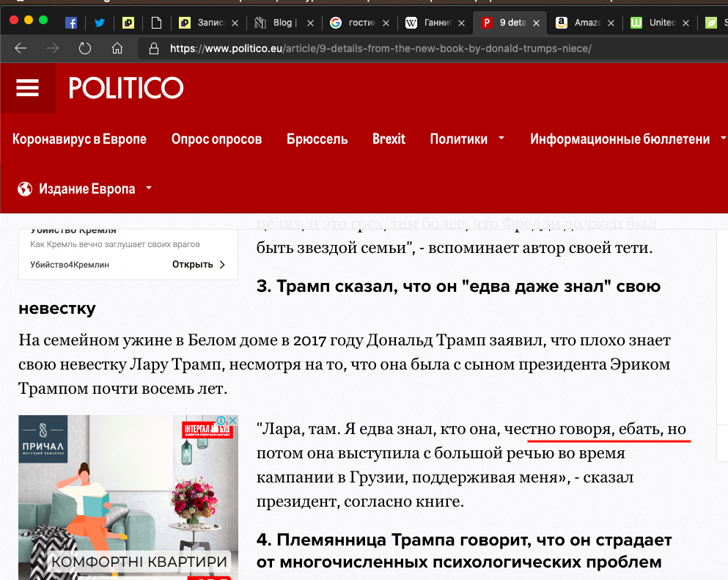Reload the page with the refresh icon
This screenshot has height=580, width=728.
85,49
